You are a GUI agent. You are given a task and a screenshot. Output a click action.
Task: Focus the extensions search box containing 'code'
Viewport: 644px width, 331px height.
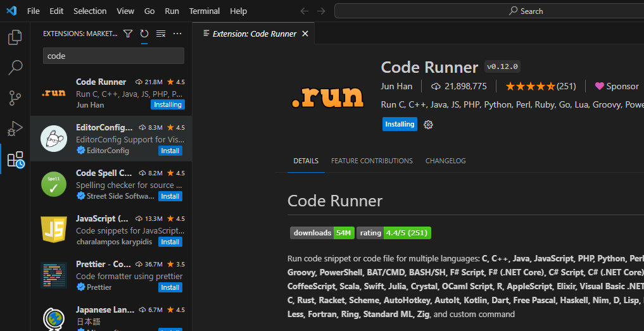pos(113,56)
